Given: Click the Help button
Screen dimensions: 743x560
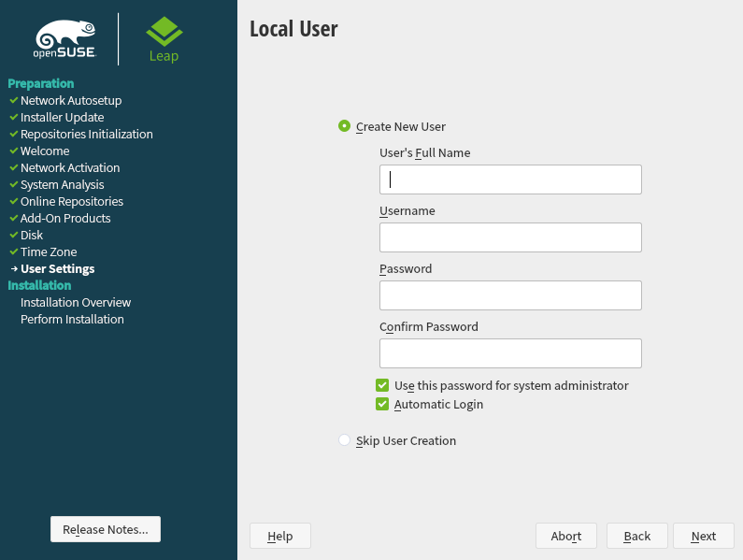Looking at the screenshot, I should 279,536.
